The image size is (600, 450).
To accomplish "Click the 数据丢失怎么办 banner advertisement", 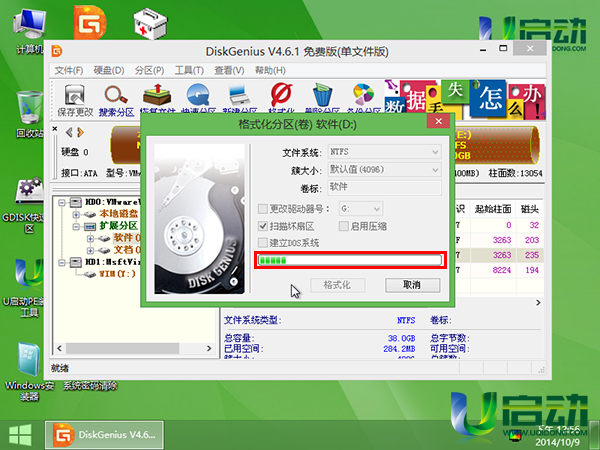I will (465, 99).
